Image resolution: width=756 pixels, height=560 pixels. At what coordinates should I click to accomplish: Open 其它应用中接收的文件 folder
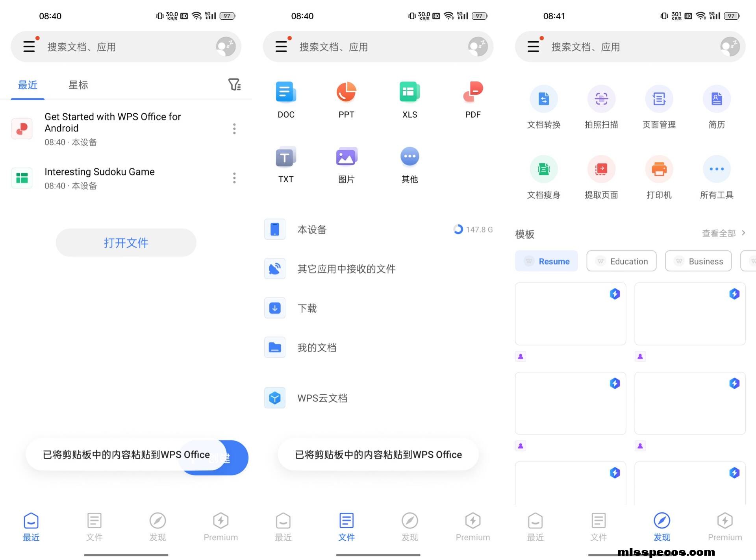(x=378, y=269)
